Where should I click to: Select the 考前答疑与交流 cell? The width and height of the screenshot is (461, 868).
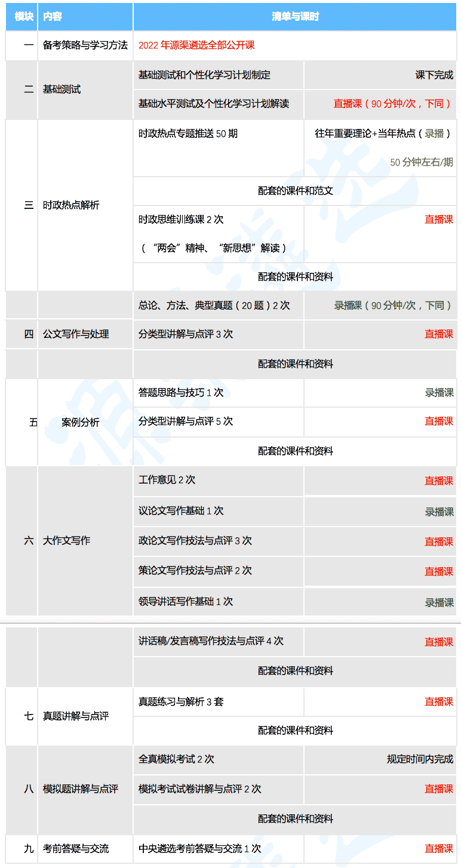85,849
